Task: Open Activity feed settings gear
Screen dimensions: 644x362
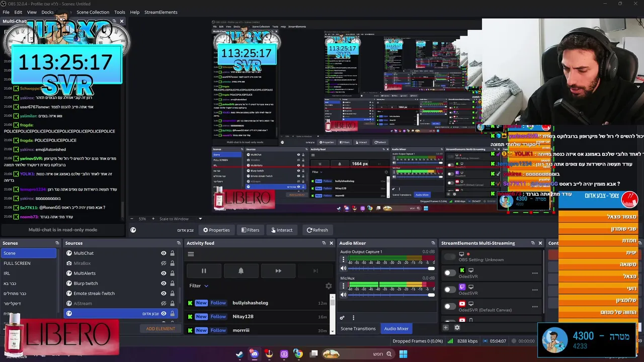Action: pyautogui.click(x=329, y=286)
